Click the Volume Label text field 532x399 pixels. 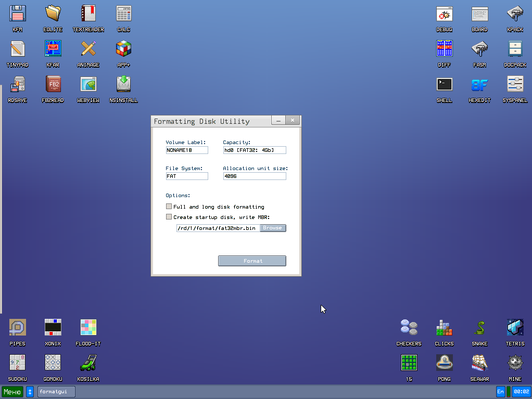point(186,150)
